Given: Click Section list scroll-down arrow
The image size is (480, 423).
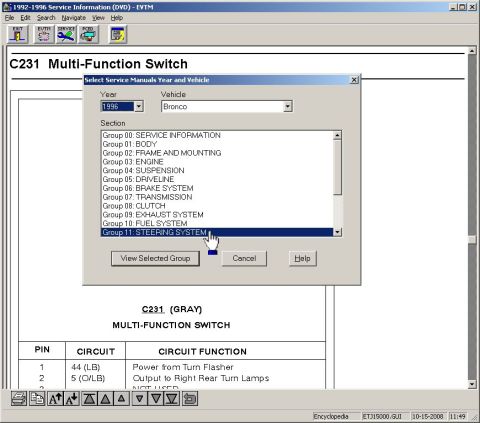Looking at the screenshot, I should click(x=337, y=232).
